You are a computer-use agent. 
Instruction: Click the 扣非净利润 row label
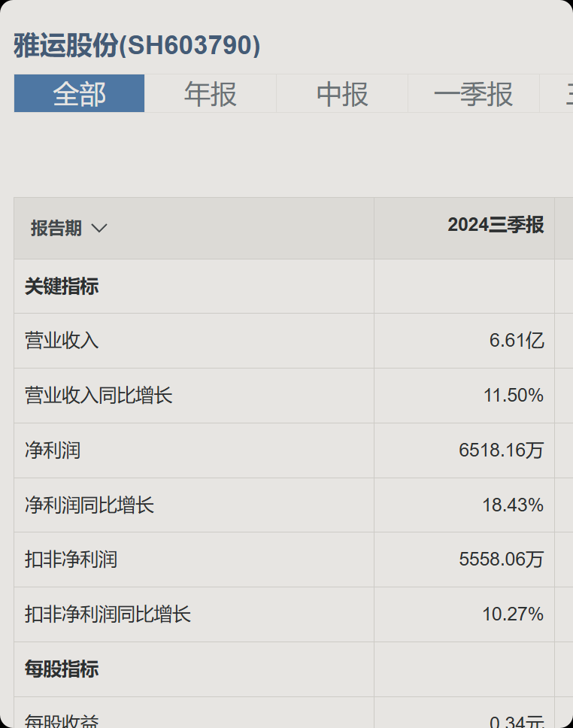pos(71,560)
